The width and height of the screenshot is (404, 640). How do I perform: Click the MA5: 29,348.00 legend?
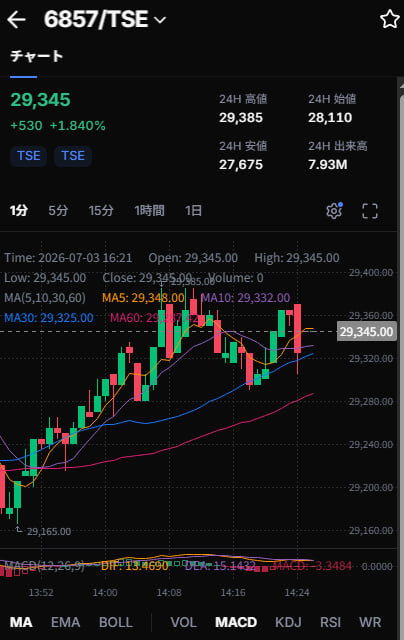143,298
